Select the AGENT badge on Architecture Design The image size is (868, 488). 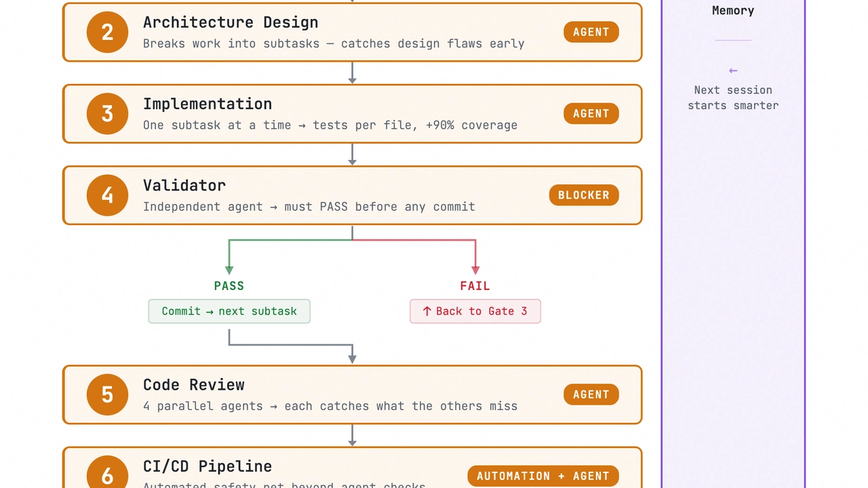(x=591, y=32)
